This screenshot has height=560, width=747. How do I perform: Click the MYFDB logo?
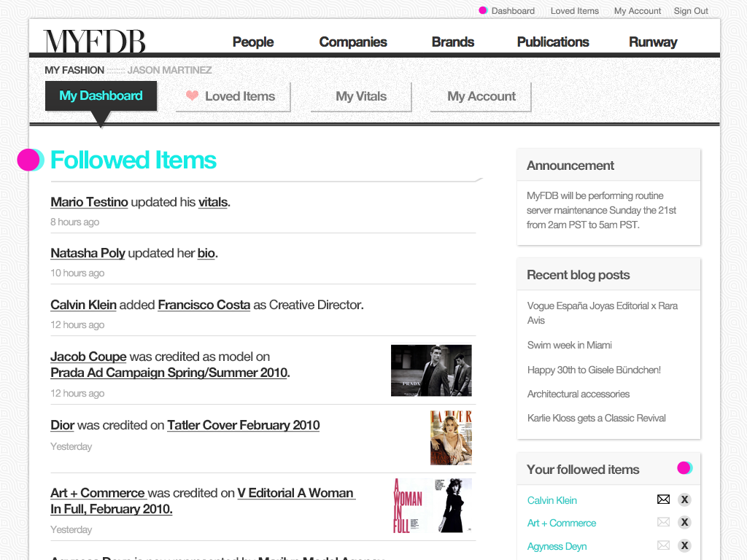(x=95, y=42)
